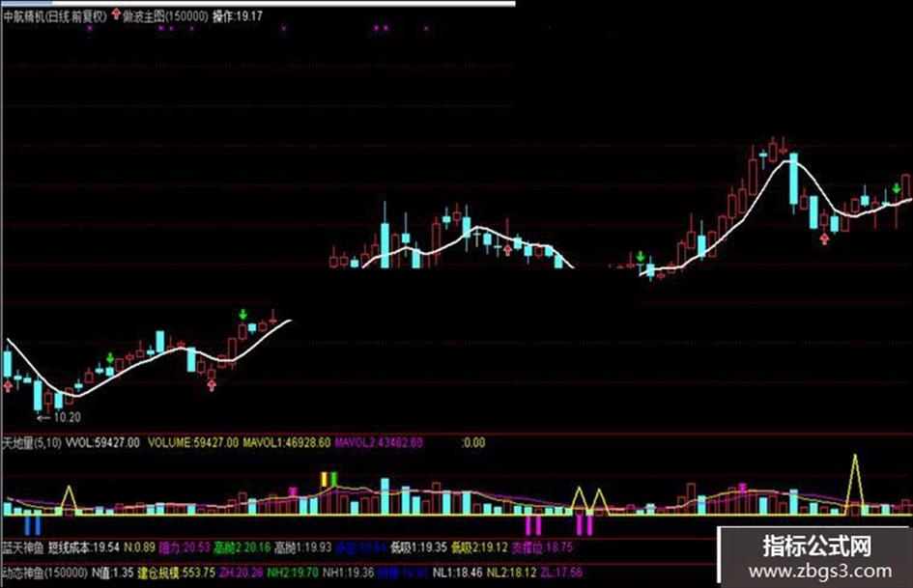
Task: Click the green 高抛2:20.16 value
Action: pyautogui.click(x=243, y=547)
